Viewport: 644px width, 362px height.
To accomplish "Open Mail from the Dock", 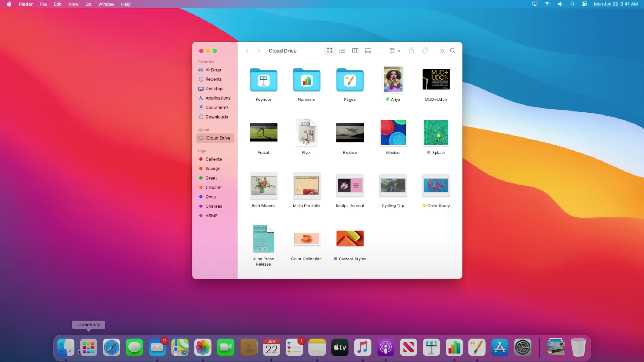I will pos(157,347).
